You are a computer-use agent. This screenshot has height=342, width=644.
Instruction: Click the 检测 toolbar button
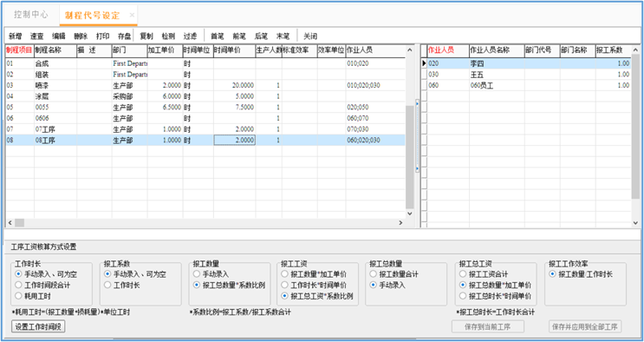[168, 36]
